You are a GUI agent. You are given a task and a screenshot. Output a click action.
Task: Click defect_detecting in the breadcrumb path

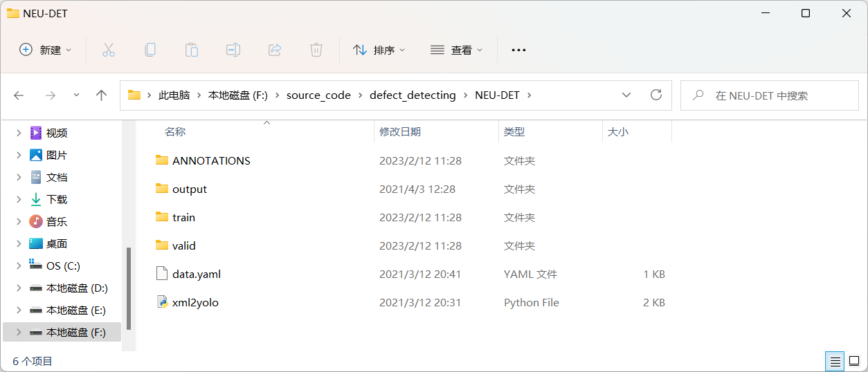(413, 95)
